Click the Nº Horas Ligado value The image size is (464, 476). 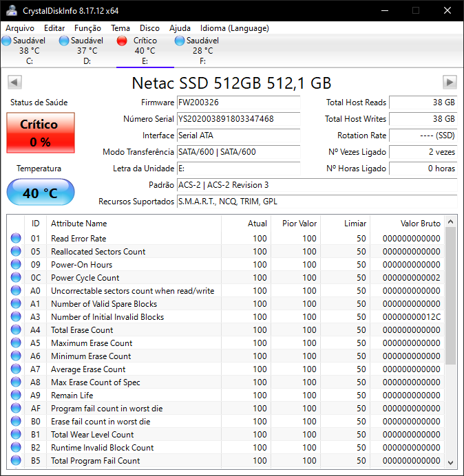coord(423,169)
